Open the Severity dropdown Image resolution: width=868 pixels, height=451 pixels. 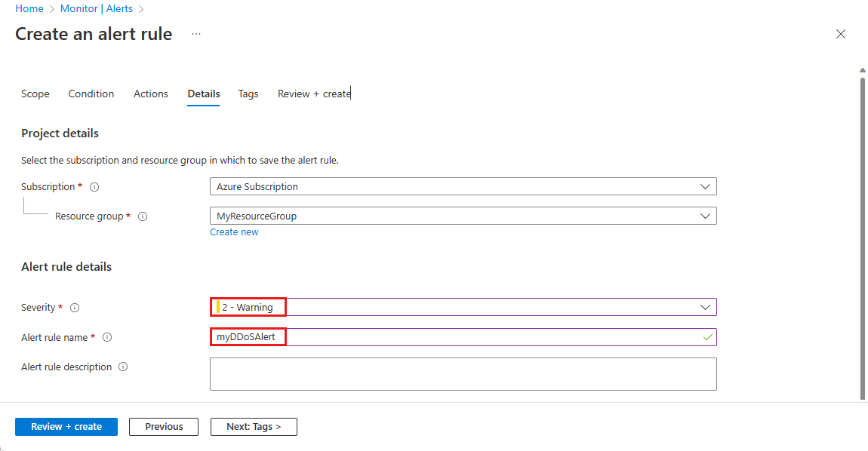coord(463,307)
